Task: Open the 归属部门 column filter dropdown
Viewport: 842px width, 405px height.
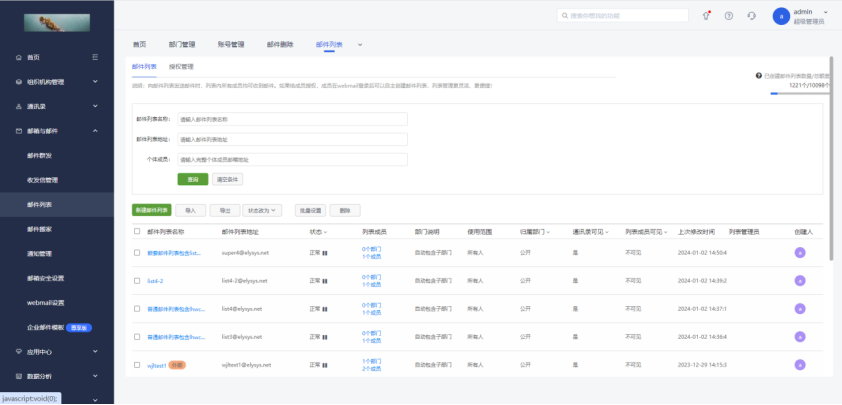Action: tap(547, 232)
